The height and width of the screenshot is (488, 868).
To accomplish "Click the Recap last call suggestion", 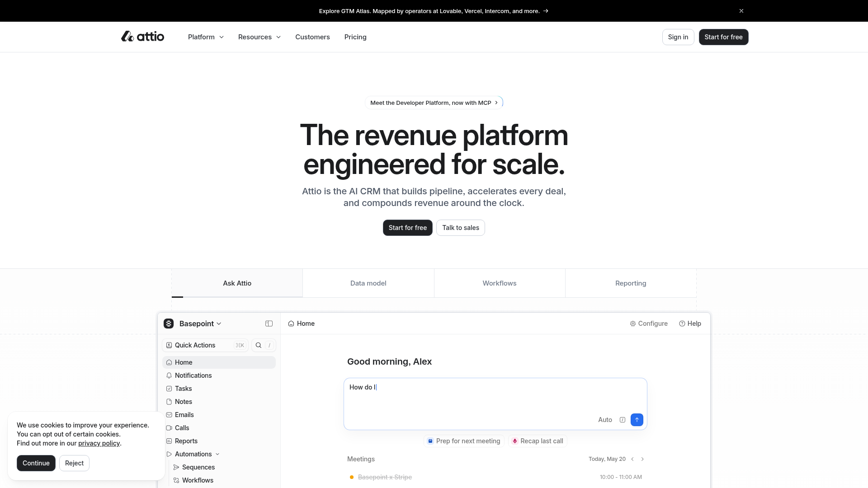I will (538, 441).
